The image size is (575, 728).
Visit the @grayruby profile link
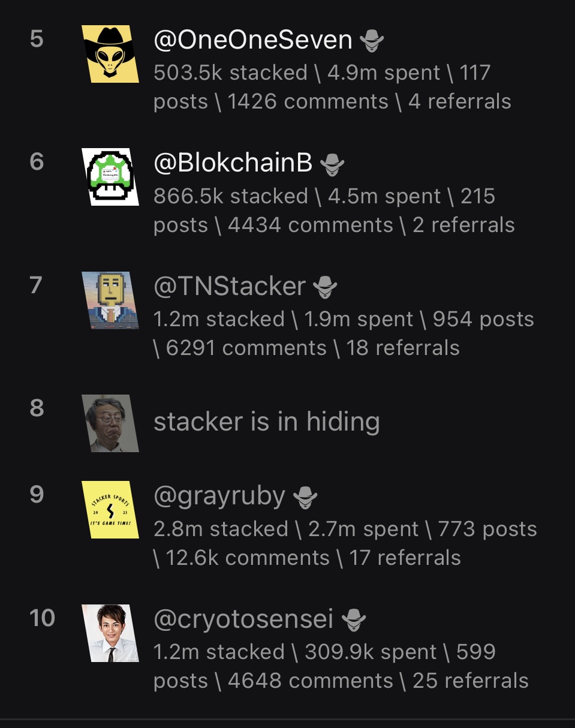coord(219,496)
